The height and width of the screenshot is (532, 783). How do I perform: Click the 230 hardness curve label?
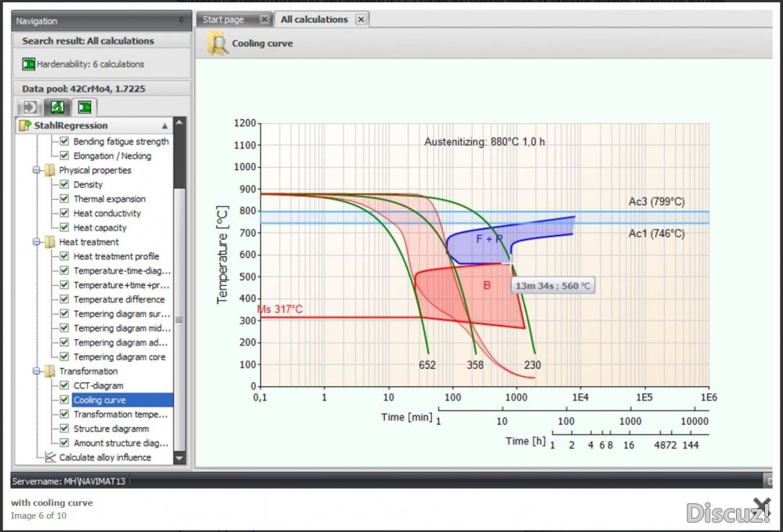[x=532, y=365]
